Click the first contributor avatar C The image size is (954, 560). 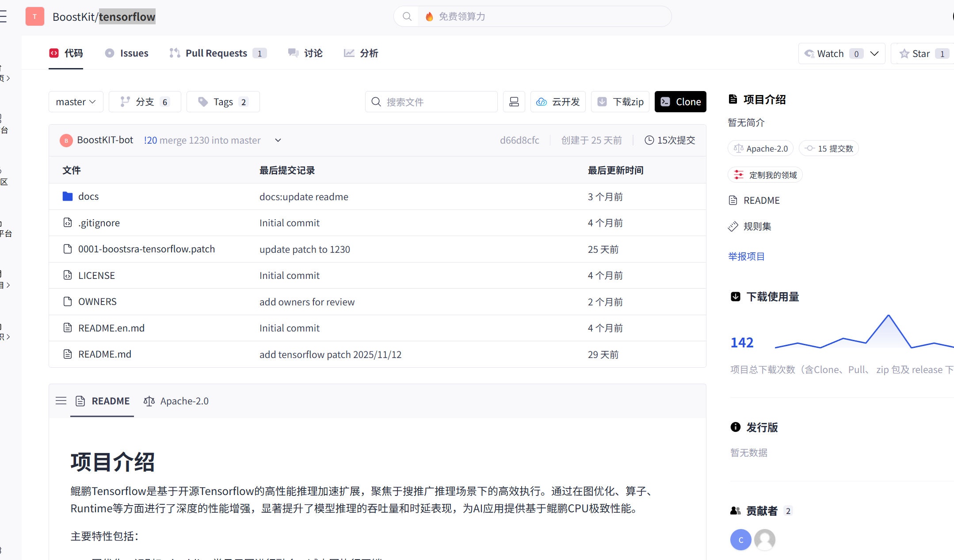click(x=740, y=540)
